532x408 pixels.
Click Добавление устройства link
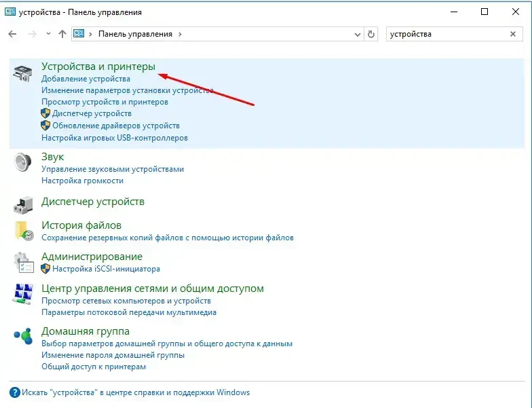coord(85,79)
